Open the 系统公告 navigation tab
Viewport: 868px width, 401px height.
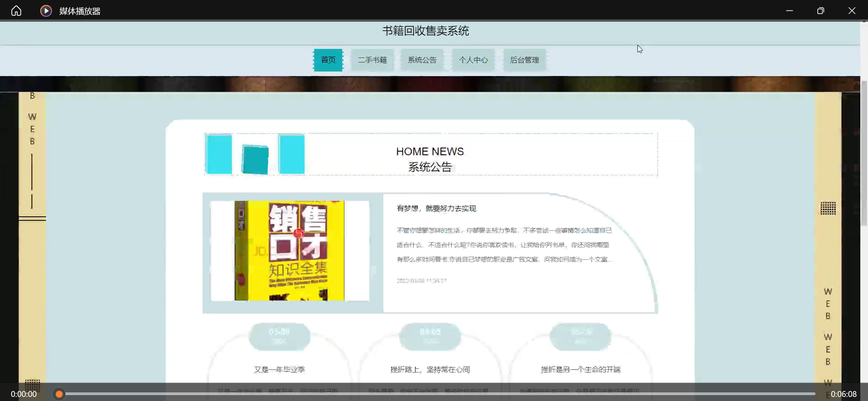coord(422,60)
